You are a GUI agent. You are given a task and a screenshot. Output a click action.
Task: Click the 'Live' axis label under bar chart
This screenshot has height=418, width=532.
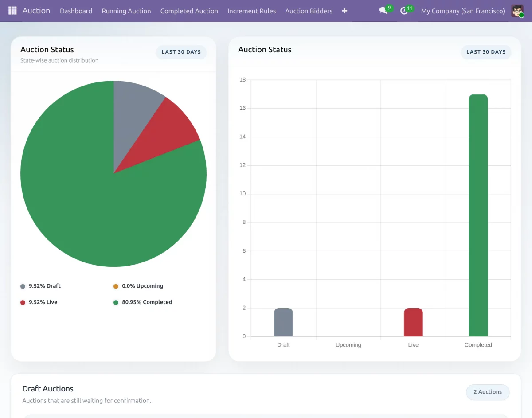(x=413, y=345)
